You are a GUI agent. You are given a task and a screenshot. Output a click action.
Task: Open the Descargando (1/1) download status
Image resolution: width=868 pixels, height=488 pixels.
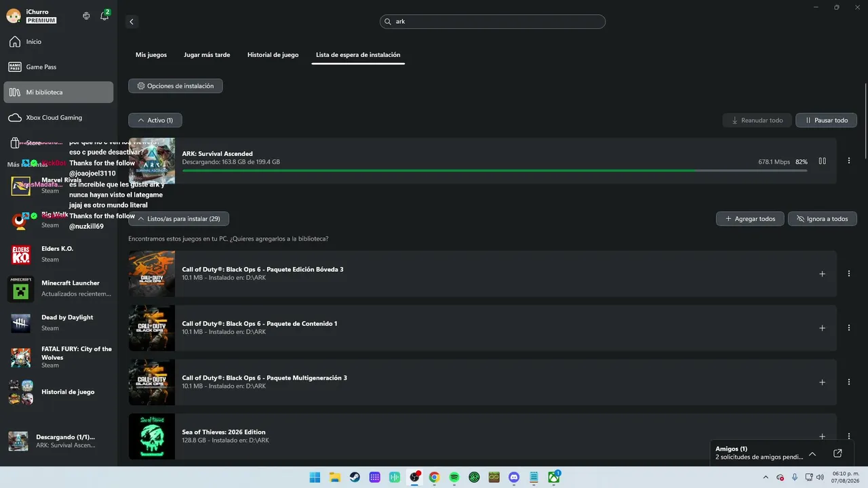click(x=58, y=441)
